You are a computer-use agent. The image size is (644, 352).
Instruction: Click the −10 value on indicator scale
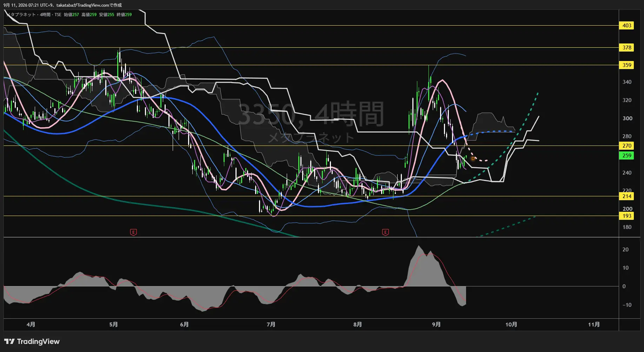coord(627,305)
